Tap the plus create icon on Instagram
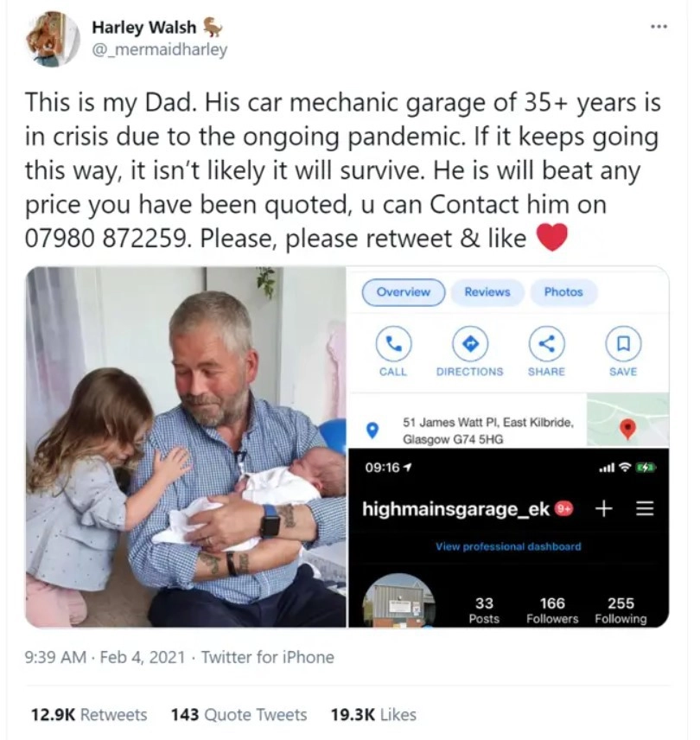The image size is (700, 740). pos(604,508)
